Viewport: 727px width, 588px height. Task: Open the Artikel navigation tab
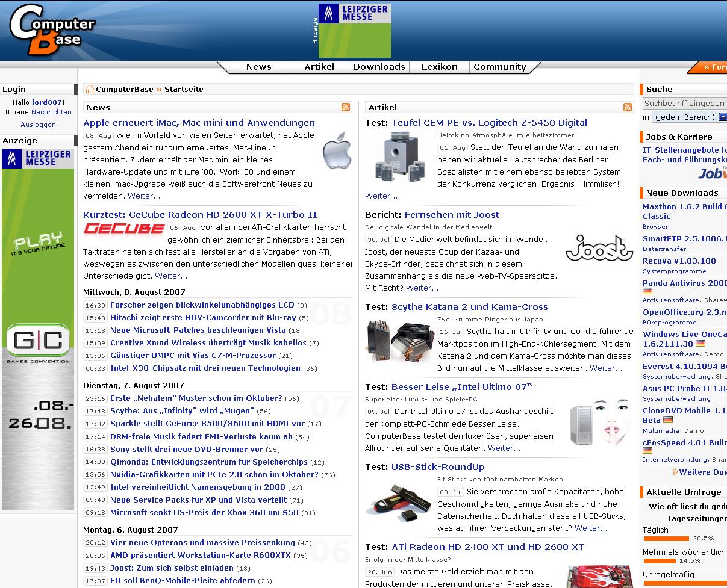point(319,67)
